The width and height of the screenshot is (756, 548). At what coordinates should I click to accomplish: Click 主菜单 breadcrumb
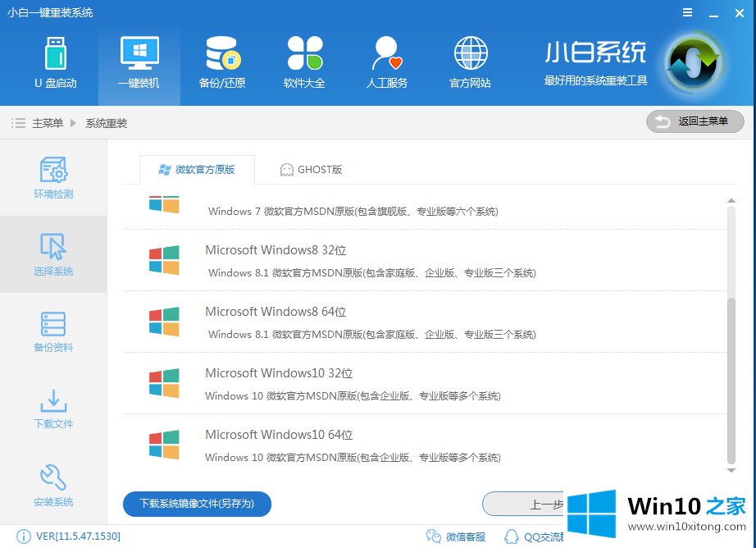[x=48, y=124]
